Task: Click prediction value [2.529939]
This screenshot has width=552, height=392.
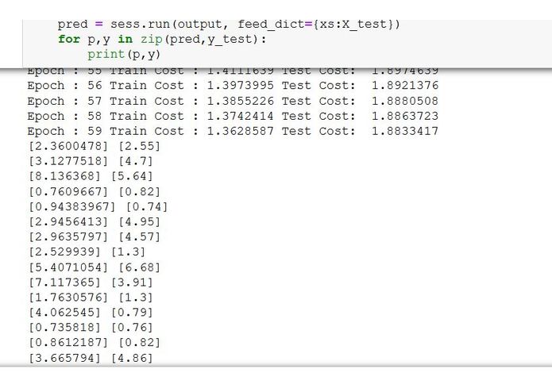Action: click(65, 252)
